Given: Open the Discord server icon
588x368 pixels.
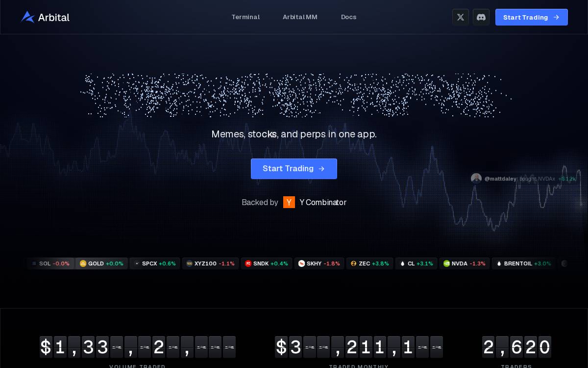Looking at the screenshot, I should [481, 17].
